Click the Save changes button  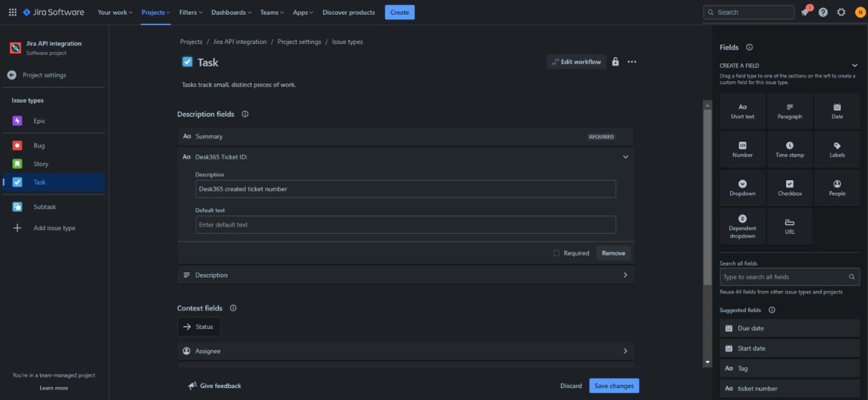point(614,385)
